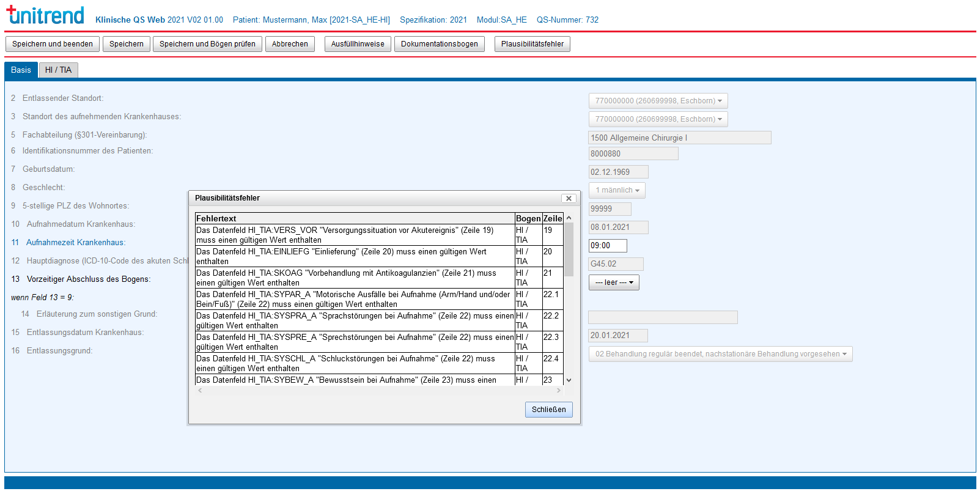Open the Dokumentationsbogen
The height and width of the screenshot is (494, 980).
440,44
